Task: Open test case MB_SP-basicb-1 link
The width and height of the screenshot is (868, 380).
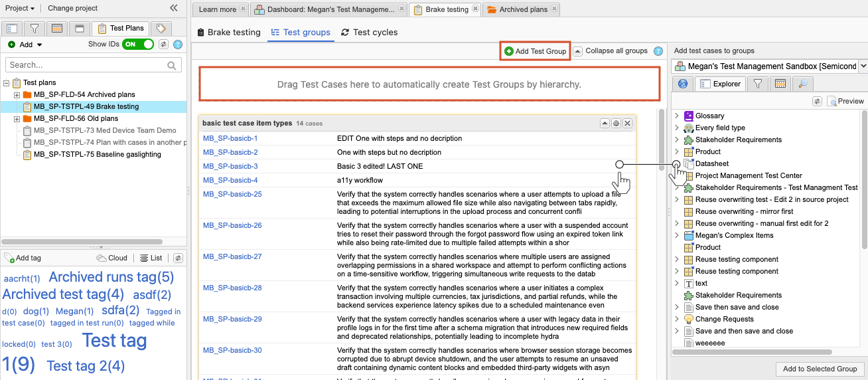Action: 230,139
